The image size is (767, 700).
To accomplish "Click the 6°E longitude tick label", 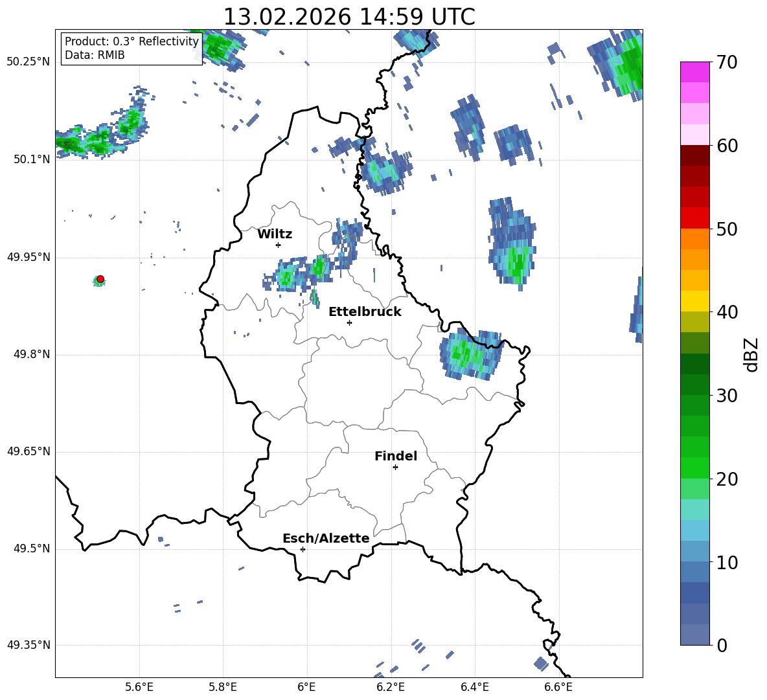I will 306,687.
